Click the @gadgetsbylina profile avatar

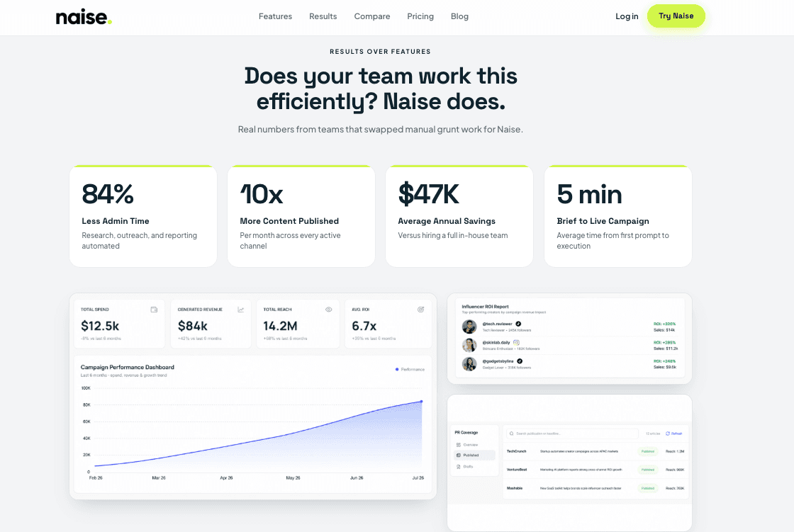click(469, 364)
